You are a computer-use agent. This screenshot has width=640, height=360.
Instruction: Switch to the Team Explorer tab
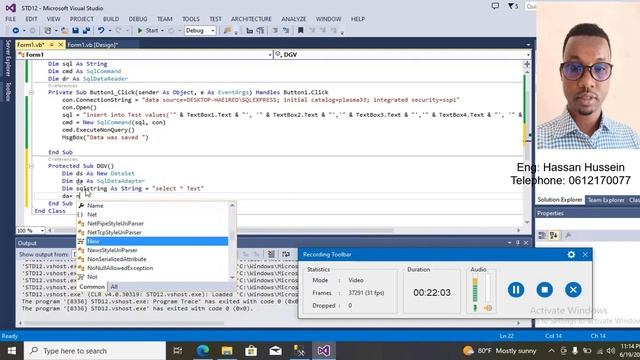[606, 200]
